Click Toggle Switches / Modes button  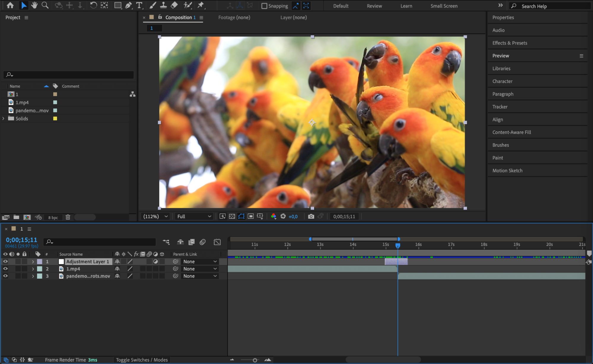coord(142,360)
